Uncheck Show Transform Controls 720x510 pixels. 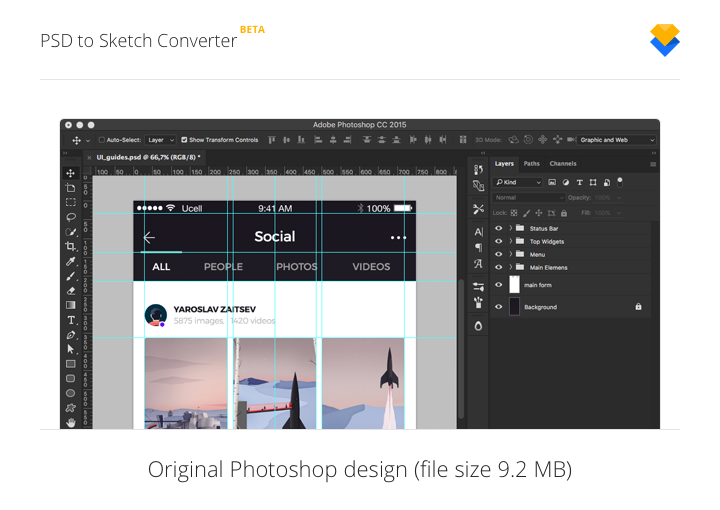pyautogui.click(x=184, y=140)
